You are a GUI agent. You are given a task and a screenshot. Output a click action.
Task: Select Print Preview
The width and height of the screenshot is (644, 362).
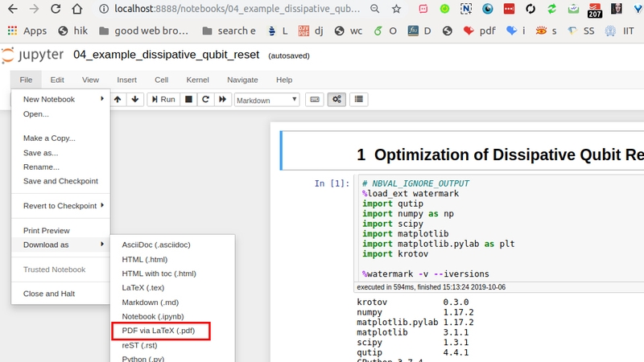click(x=61, y=231)
